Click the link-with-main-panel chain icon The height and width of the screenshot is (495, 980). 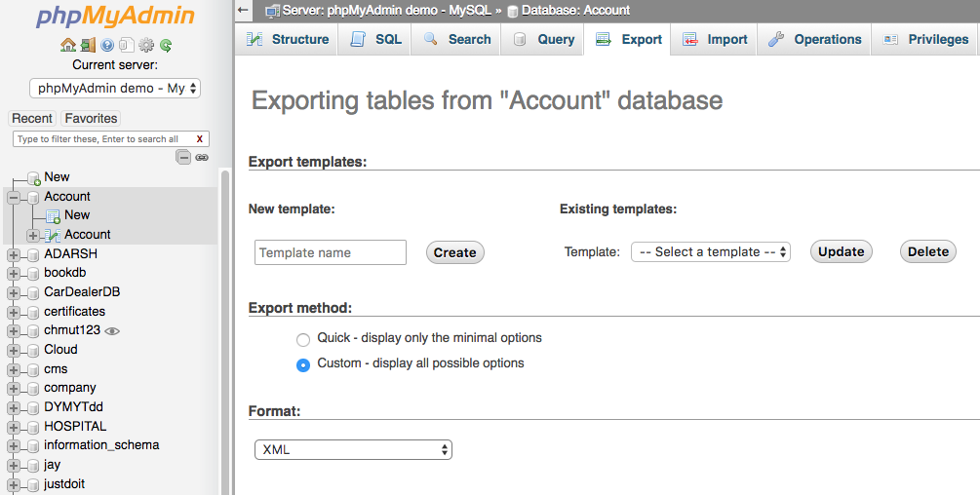tap(202, 157)
